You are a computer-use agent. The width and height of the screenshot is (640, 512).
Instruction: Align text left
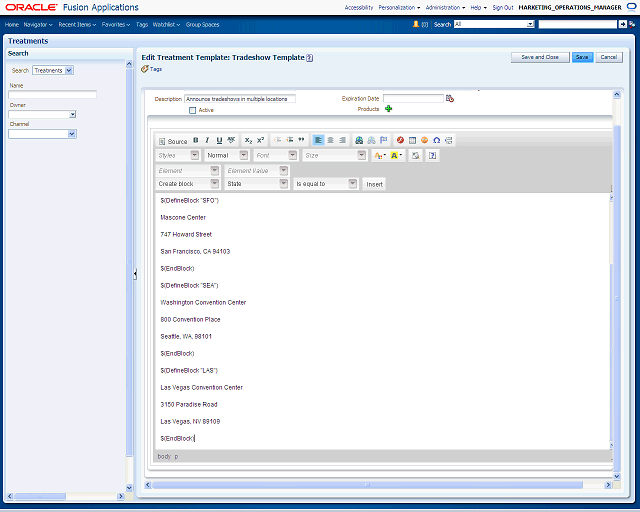318,140
